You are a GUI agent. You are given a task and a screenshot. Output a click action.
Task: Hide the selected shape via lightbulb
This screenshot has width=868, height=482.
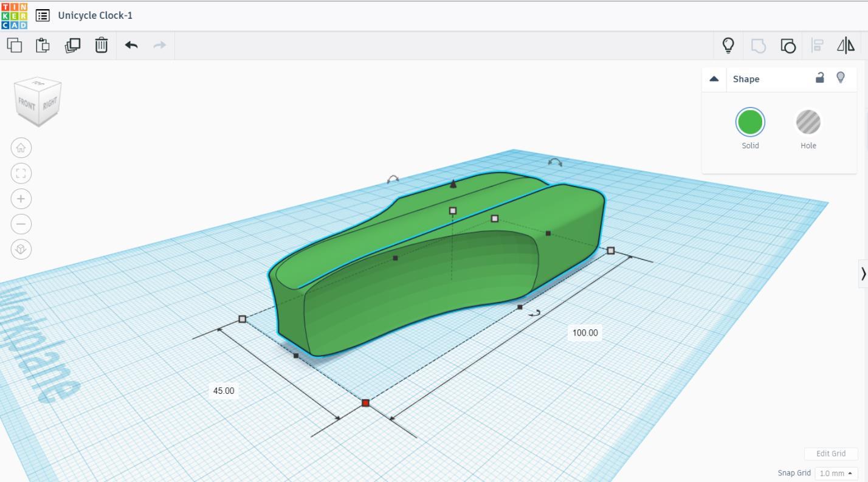841,78
